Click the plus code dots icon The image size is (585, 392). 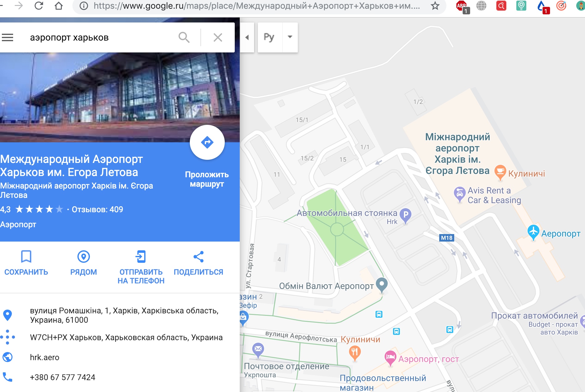(7, 337)
